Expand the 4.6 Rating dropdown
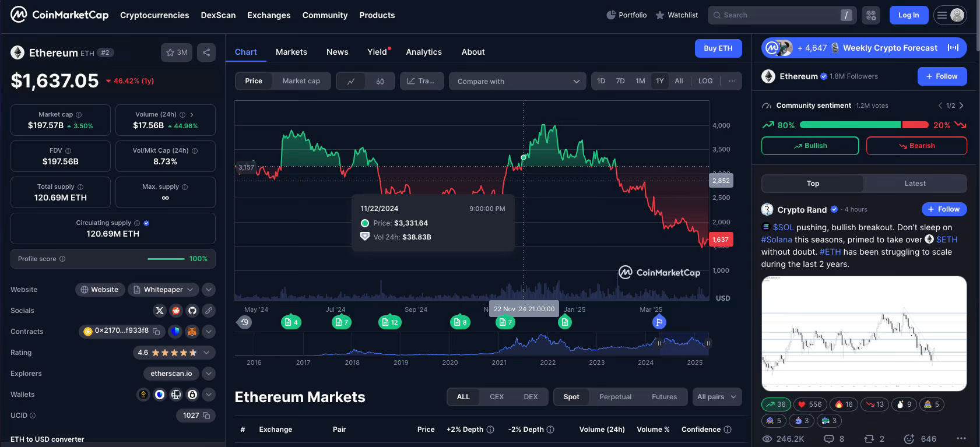This screenshot has height=447, width=980. [x=174, y=353]
